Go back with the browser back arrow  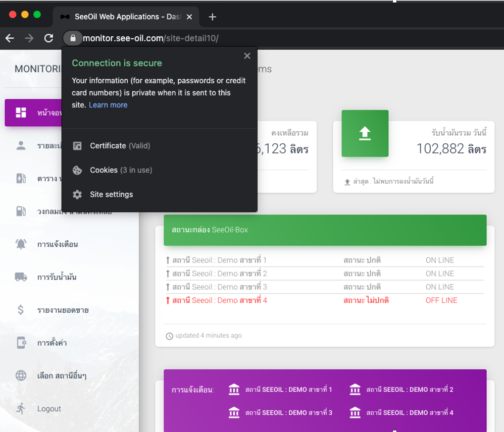pyautogui.click(x=10, y=38)
